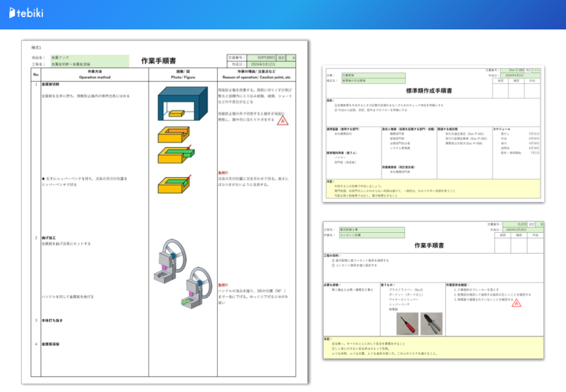Image resolution: width=566 pixels, height=392 pixels.
Task: Click the コンセント設置 work name field
Action: 372,235
